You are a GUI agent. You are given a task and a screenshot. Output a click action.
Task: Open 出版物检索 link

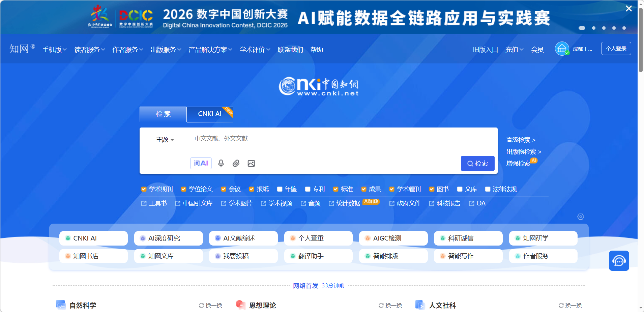pos(524,152)
